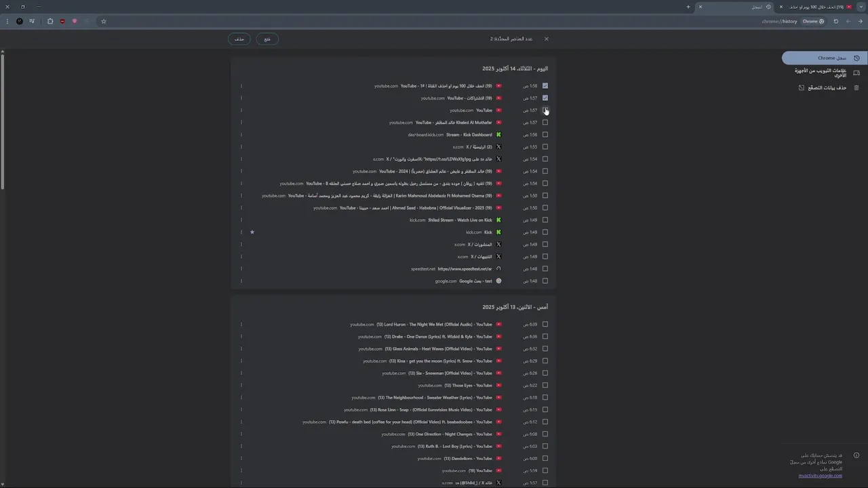The width and height of the screenshot is (868, 488).
Task: Select the speedtest.net entry checkbox
Action: [545, 269]
